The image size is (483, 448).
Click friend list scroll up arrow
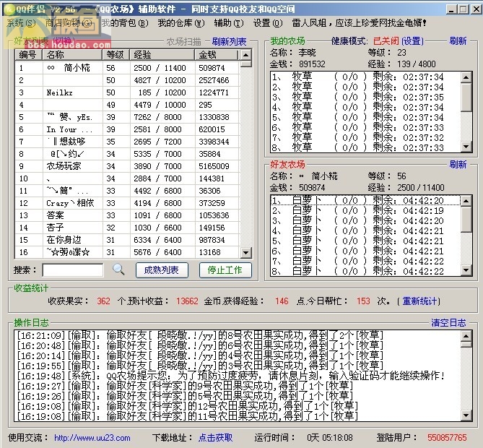point(245,55)
